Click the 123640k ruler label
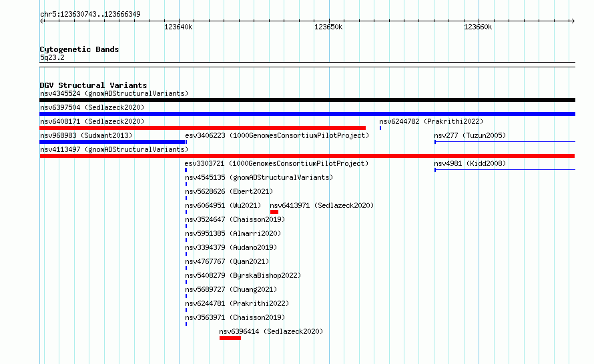The image size is (594, 364). pyautogui.click(x=178, y=27)
